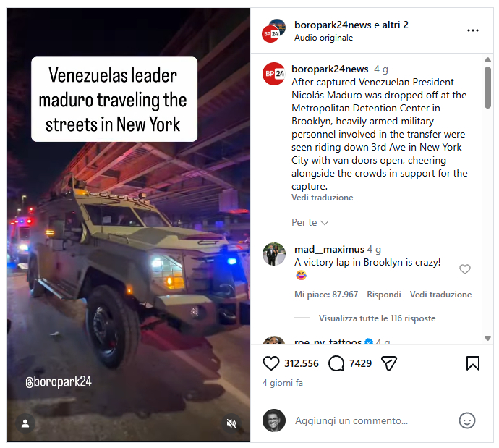Open emoji picker smiley icon
Image resolution: width=499 pixels, height=448 pixels.
(x=467, y=420)
